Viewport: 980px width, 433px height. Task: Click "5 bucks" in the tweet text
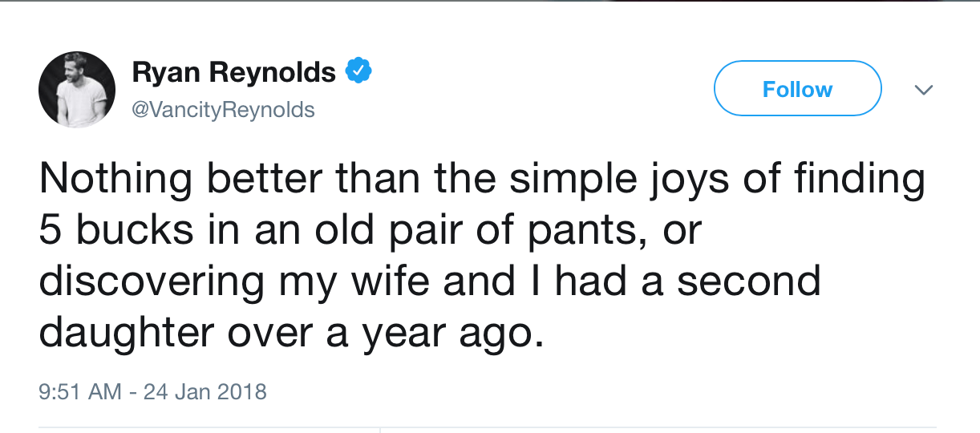pyautogui.click(x=117, y=230)
